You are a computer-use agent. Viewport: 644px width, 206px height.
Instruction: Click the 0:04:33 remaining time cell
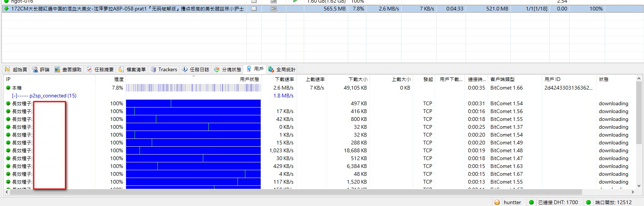click(x=455, y=9)
